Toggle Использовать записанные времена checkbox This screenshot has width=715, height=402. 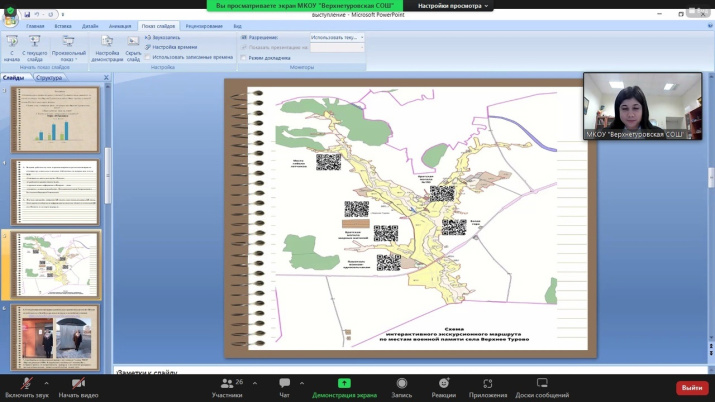[x=148, y=58]
